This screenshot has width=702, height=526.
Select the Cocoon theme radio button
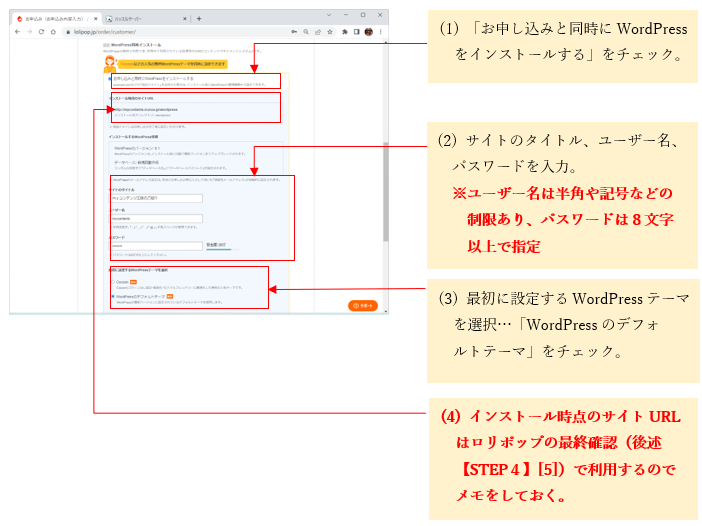tap(112, 282)
